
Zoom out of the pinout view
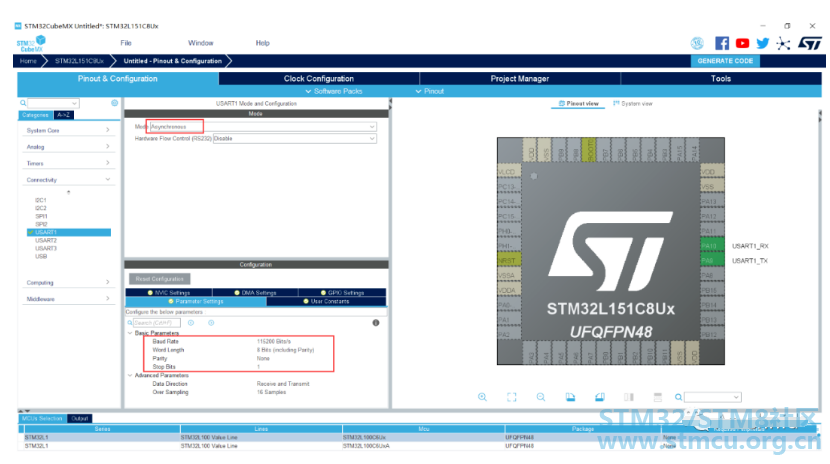[x=540, y=397]
